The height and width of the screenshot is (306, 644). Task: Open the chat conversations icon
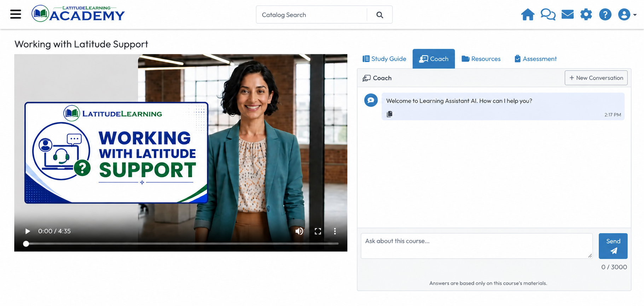pyautogui.click(x=548, y=15)
